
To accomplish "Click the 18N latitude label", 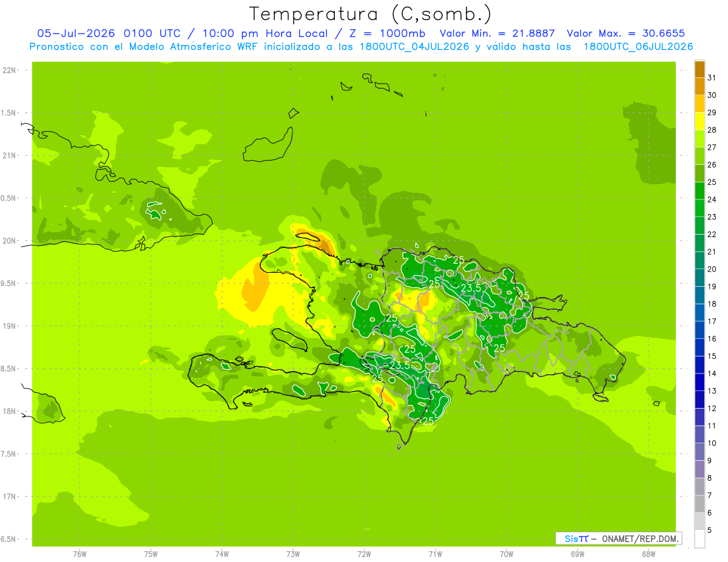I will pyautogui.click(x=10, y=412).
